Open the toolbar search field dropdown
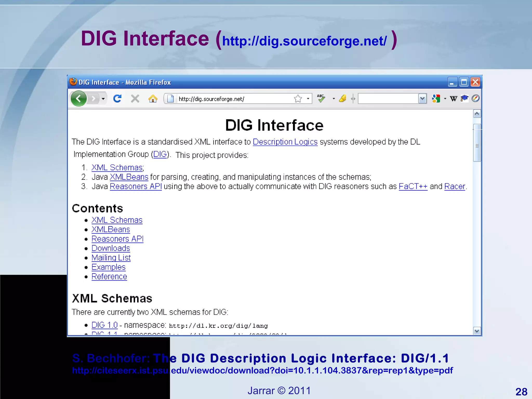The image size is (532, 399). [422, 99]
